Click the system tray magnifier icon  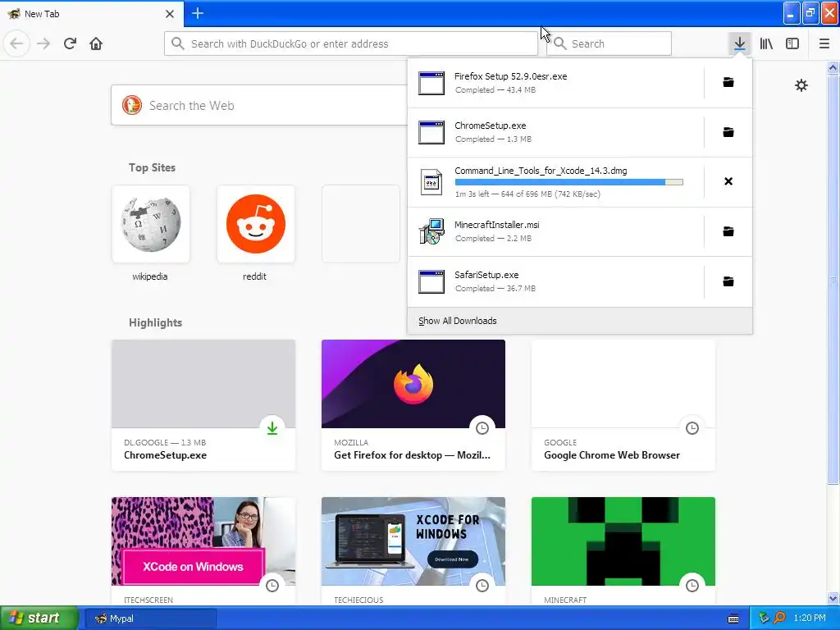[x=779, y=619]
